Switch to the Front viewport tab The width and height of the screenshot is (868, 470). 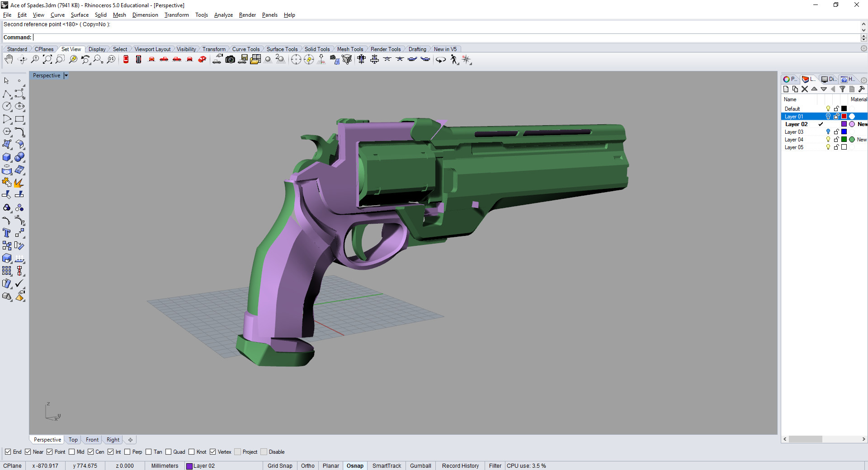click(92, 440)
